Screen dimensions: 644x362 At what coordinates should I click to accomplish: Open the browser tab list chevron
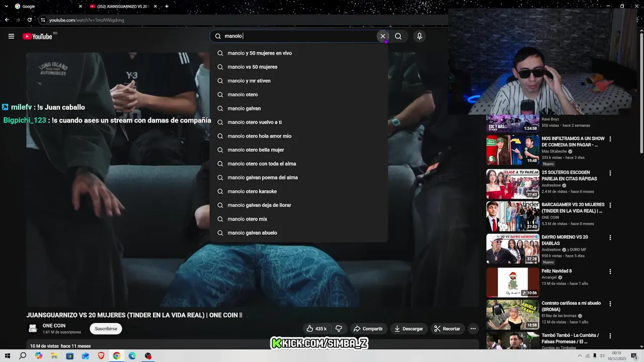pos(6,6)
